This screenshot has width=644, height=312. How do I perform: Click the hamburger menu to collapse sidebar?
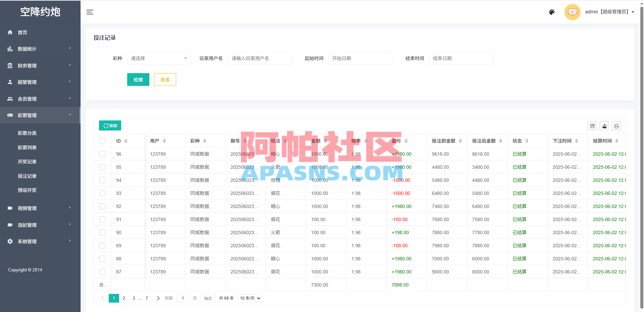[90, 12]
